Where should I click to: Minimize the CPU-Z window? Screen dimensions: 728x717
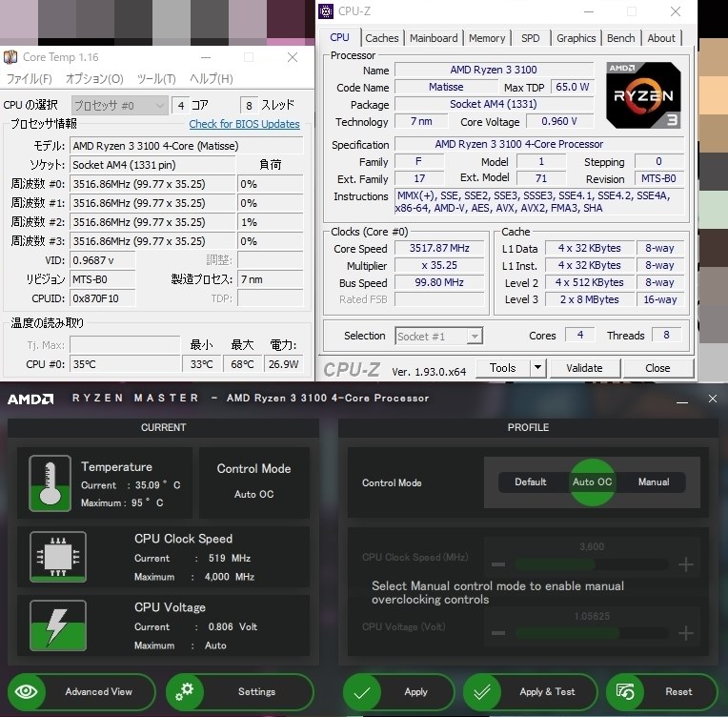click(x=589, y=11)
